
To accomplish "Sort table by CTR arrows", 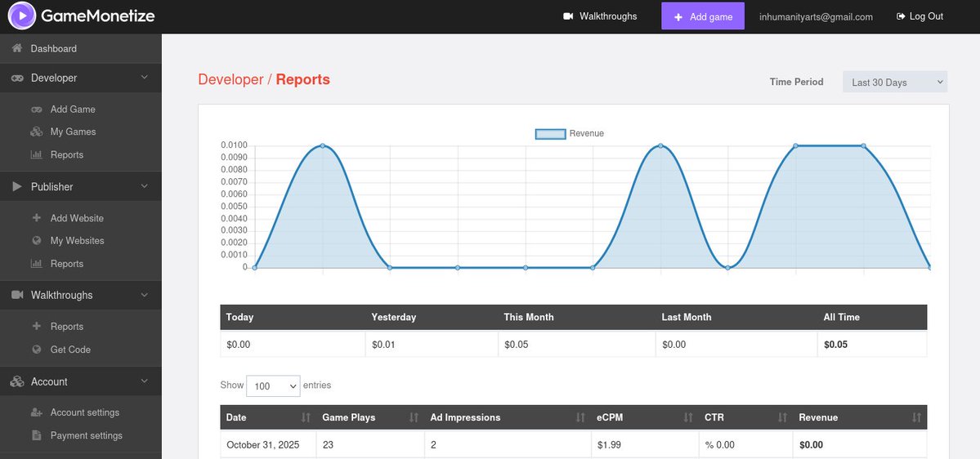I will [782, 417].
